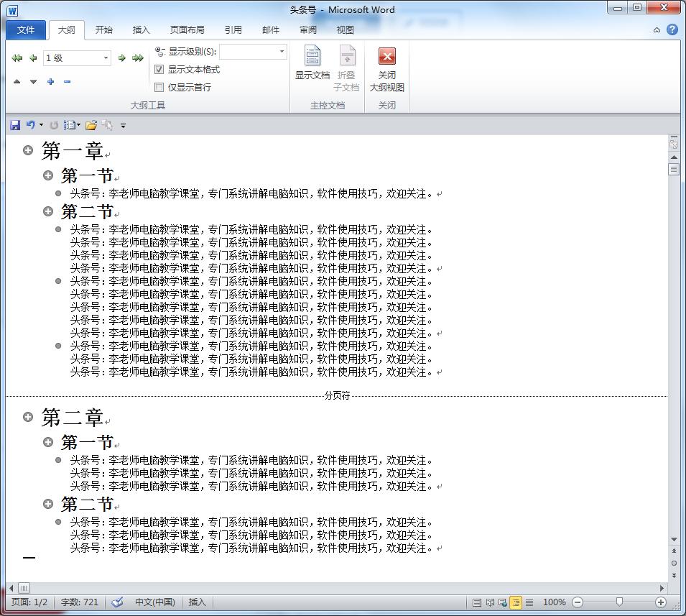Switch to the 插入 ribbon tab
This screenshot has width=686, height=616.
141,29
